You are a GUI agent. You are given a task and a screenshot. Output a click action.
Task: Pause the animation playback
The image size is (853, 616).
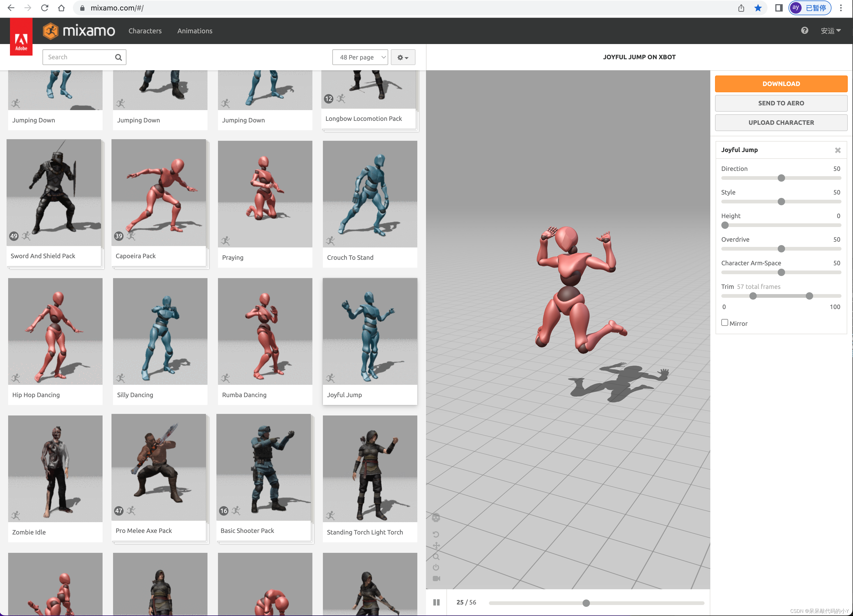pos(436,602)
